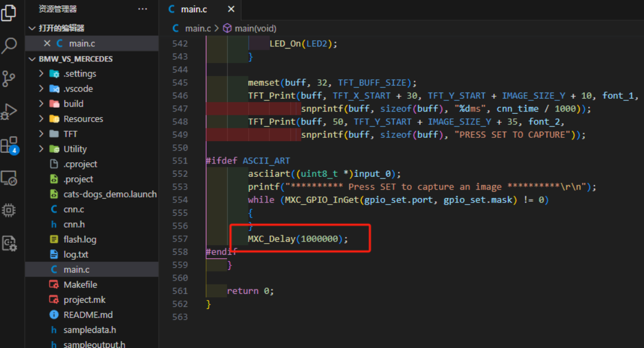Click the .vscode folder icon
The image size is (644, 348).
[x=54, y=89]
